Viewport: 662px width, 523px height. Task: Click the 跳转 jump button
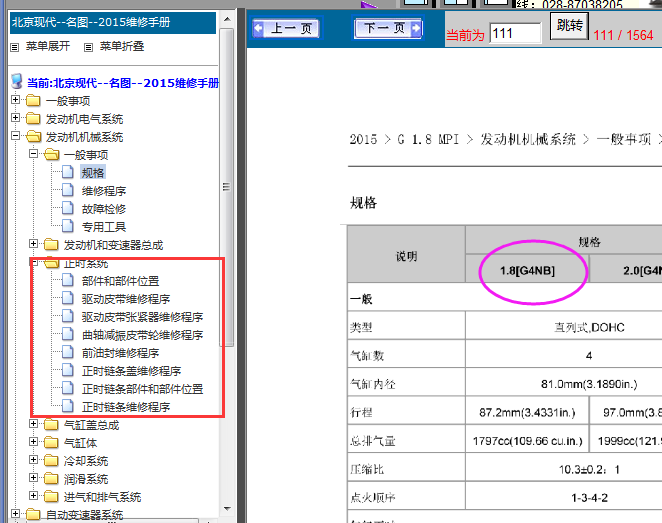tap(569, 26)
